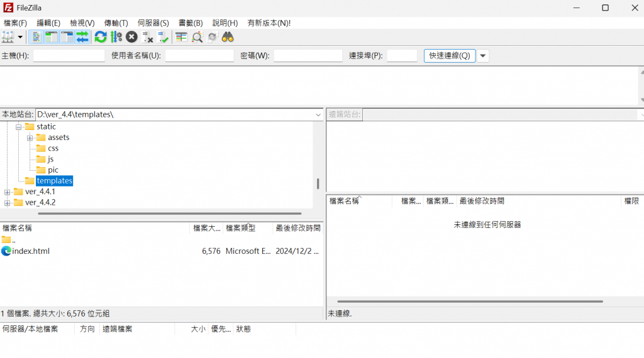Viewport: 644px width, 358px height.
Task: Sort local files by 檔案類型 column
Action: click(248, 228)
